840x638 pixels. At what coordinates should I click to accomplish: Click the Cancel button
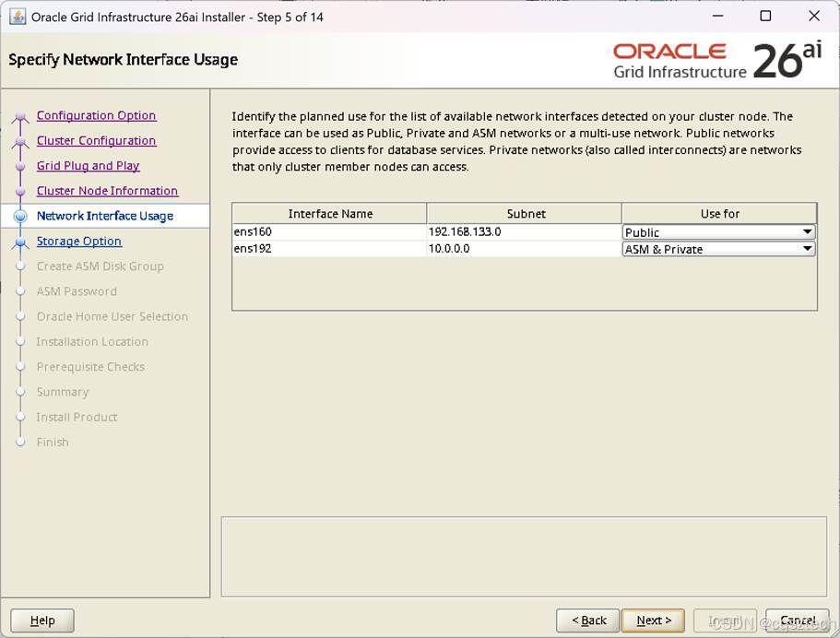click(x=798, y=620)
